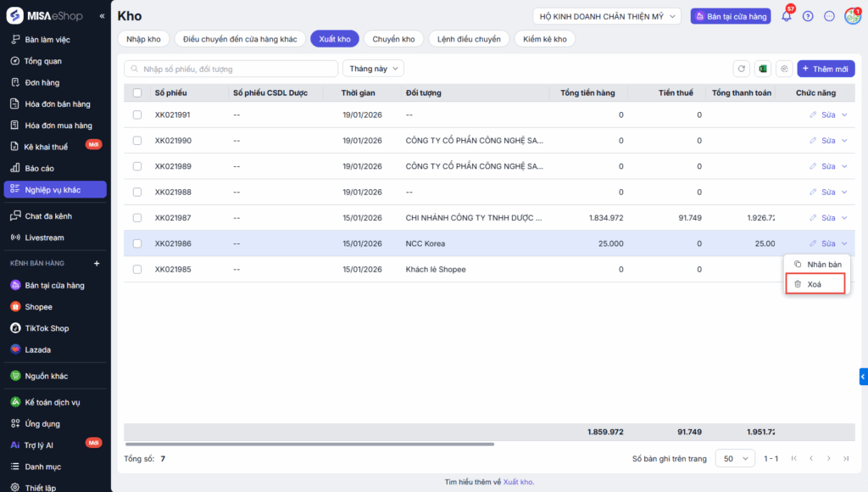This screenshot has width=868, height=492.
Task: Click the Thêm mới button
Action: [x=826, y=69]
